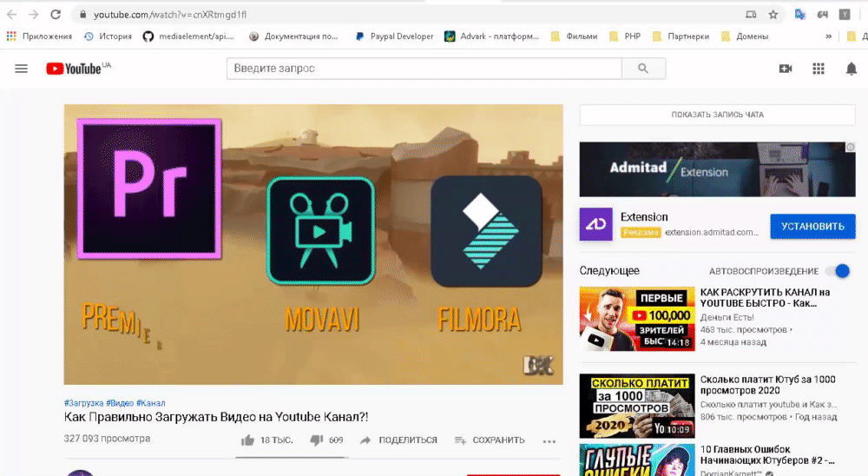Image resolution: width=868 pixels, height=476 pixels.
Task: Open the Advark bookmark
Action: pos(491,36)
